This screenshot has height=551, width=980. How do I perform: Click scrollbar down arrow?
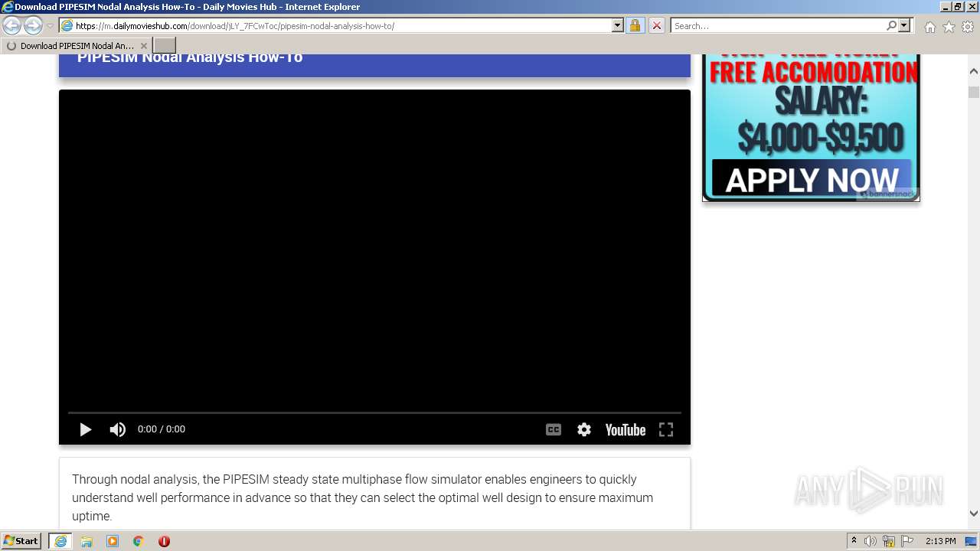(974, 514)
